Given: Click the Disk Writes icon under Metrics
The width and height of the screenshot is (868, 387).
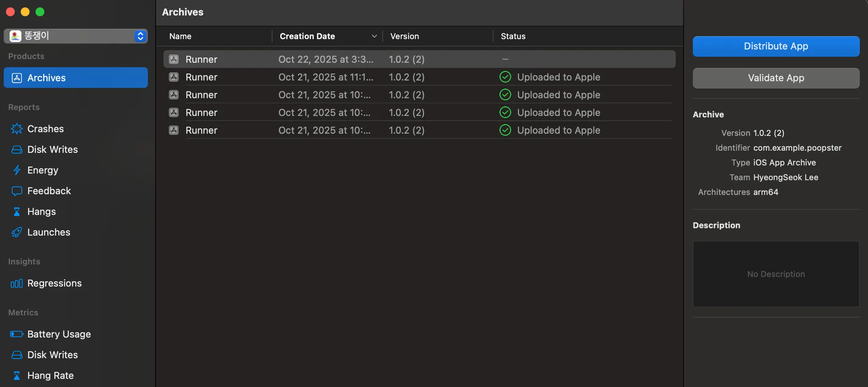Looking at the screenshot, I should (x=17, y=355).
